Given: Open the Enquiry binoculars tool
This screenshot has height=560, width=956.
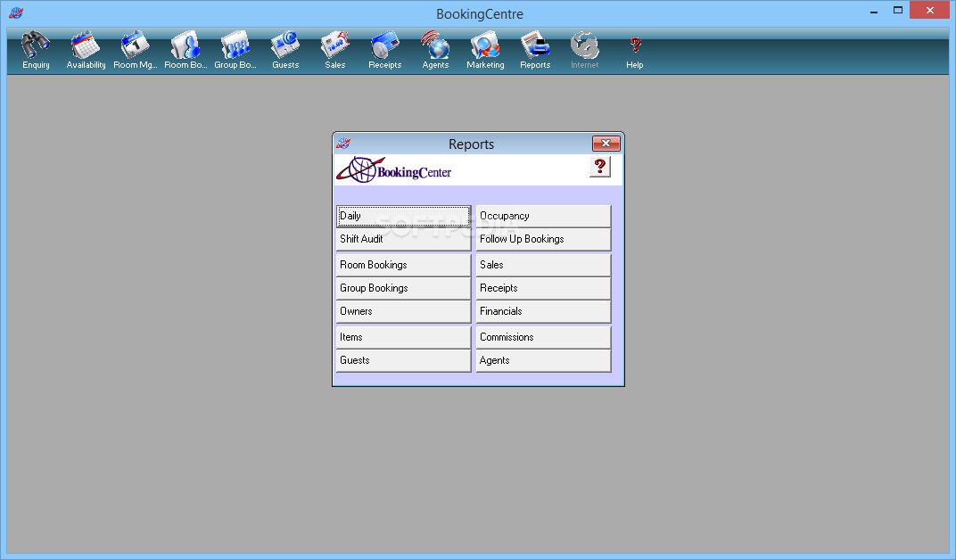Looking at the screenshot, I should (36, 50).
